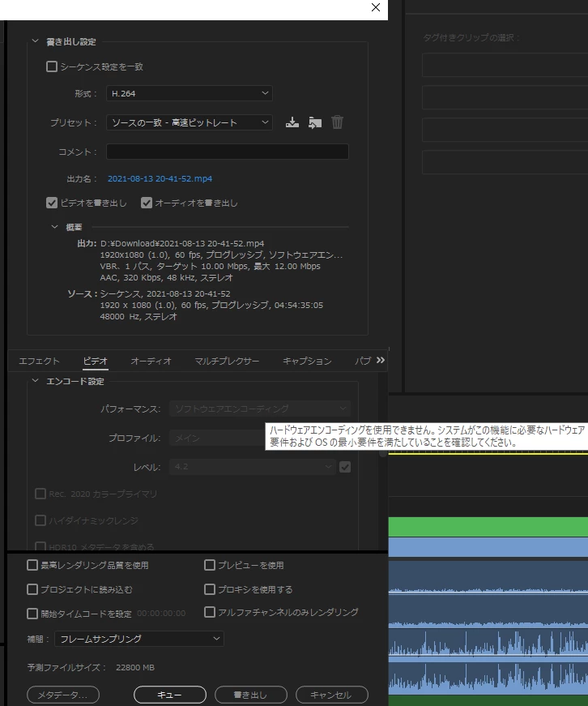Close the export dialog with X

pos(376,7)
